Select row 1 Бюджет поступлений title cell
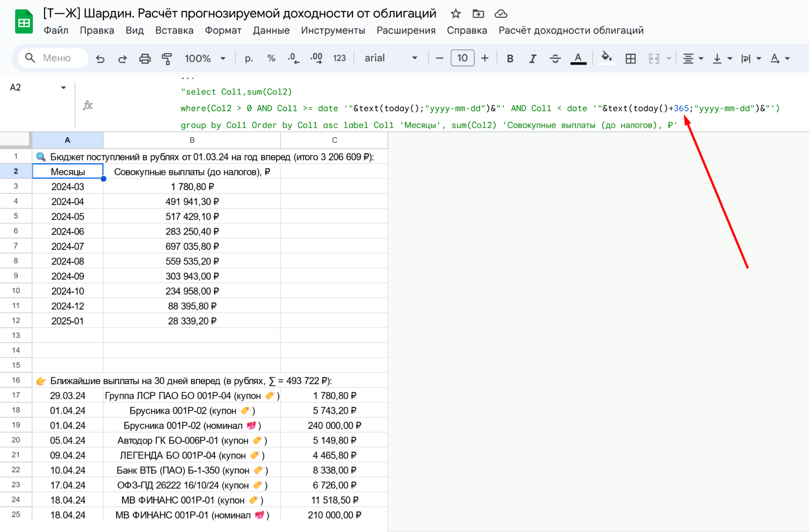This screenshot has width=809, height=532. click(210, 157)
